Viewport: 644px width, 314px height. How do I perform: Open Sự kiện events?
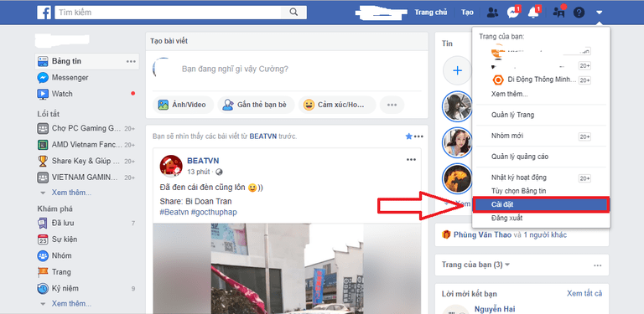[x=64, y=239]
